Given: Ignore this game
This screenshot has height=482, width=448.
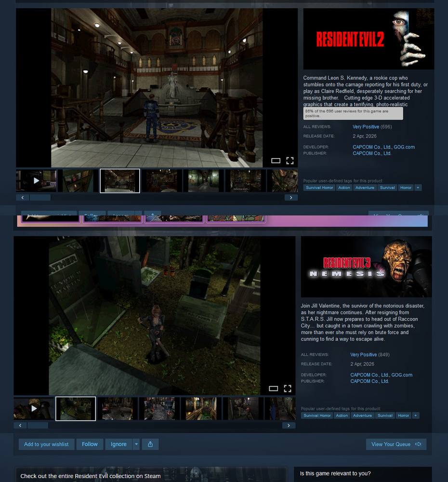Looking at the screenshot, I should coord(119,444).
